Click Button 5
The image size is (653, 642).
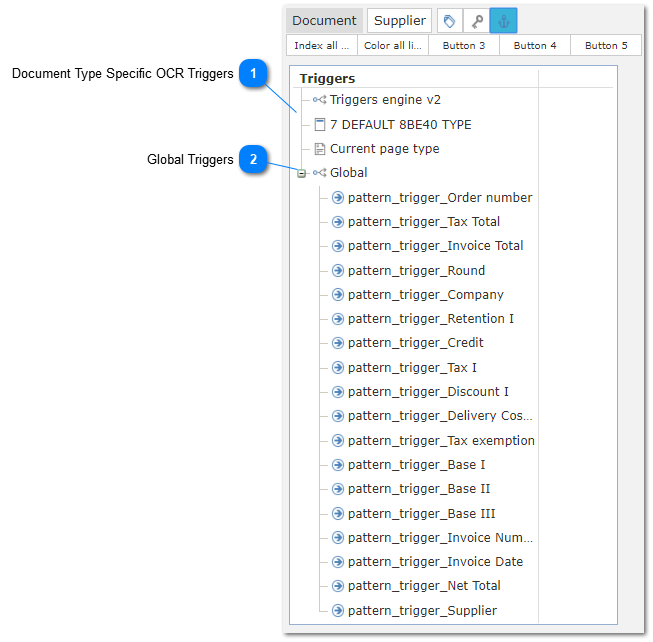pos(606,46)
